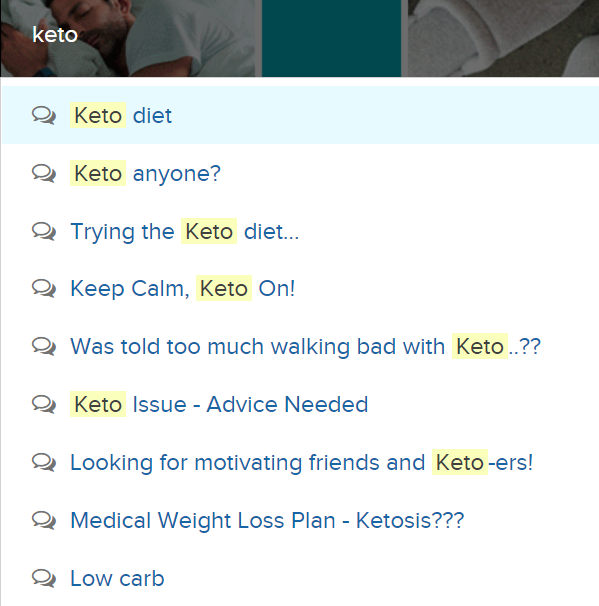Image resolution: width=599 pixels, height=606 pixels.
Task: View Keto Issue - Advice Needed thread
Action: click(x=219, y=404)
